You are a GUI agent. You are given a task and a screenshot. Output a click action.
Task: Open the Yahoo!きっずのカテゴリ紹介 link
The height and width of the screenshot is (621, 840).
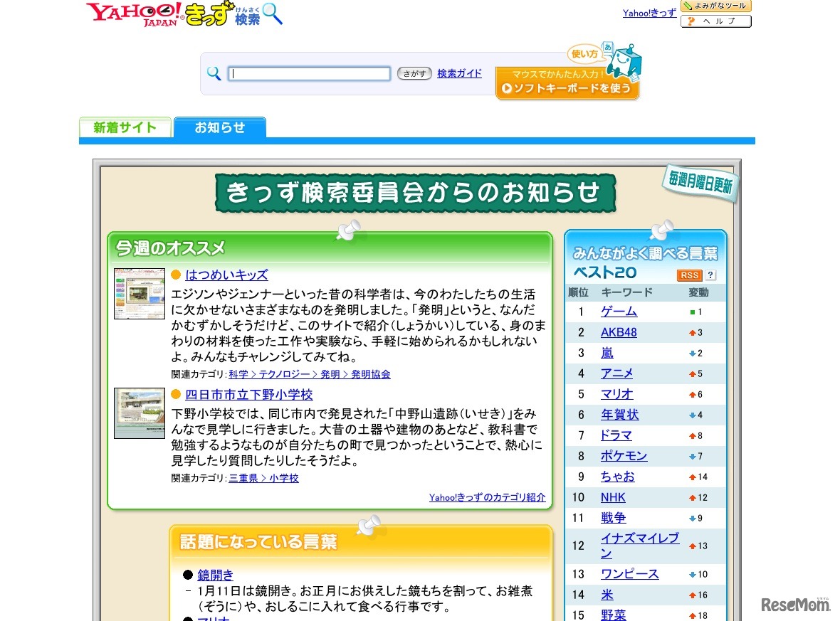pyautogui.click(x=487, y=498)
